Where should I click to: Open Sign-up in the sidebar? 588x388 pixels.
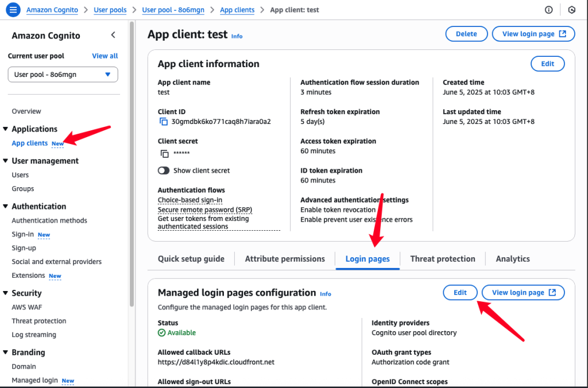click(24, 248)
